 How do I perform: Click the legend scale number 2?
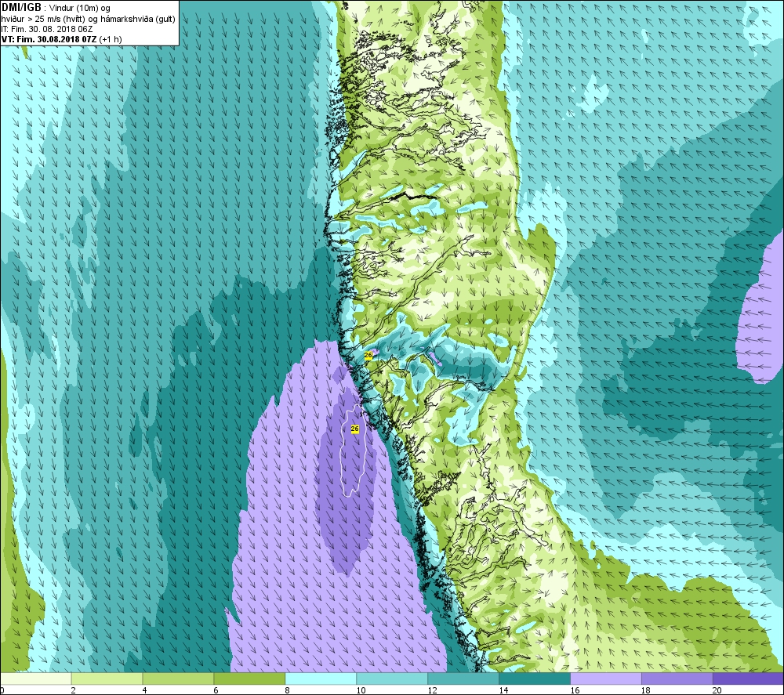(x=74, y=690)
